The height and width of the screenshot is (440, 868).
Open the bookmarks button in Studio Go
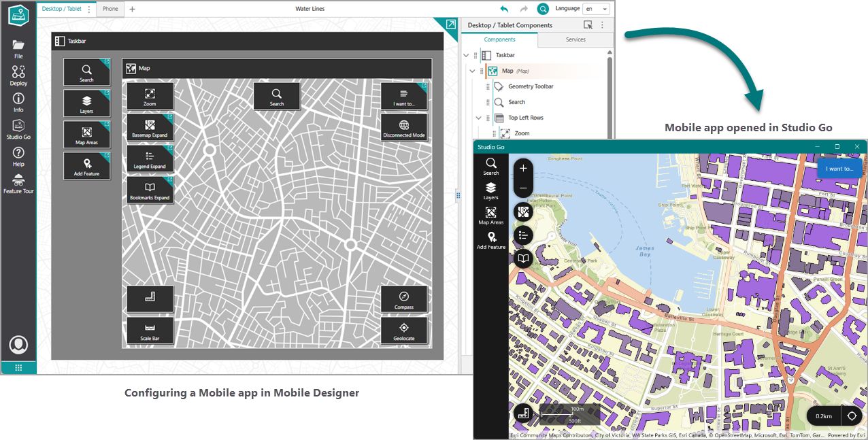523,259
